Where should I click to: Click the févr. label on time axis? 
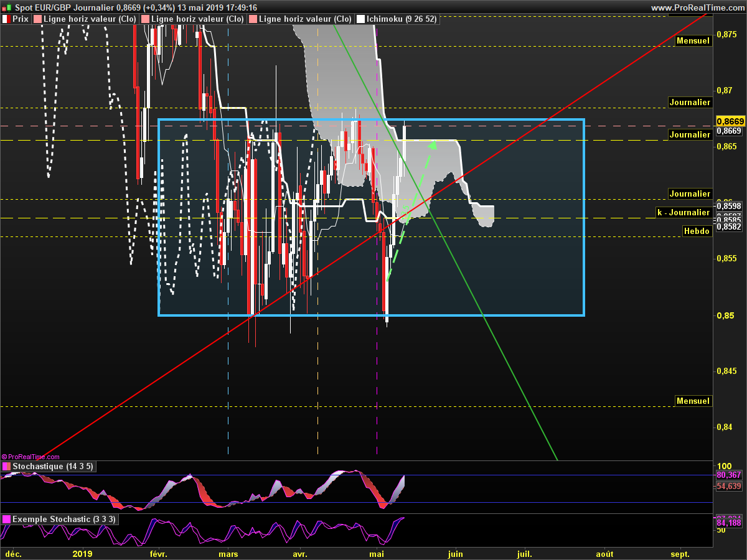click(159, 554)
